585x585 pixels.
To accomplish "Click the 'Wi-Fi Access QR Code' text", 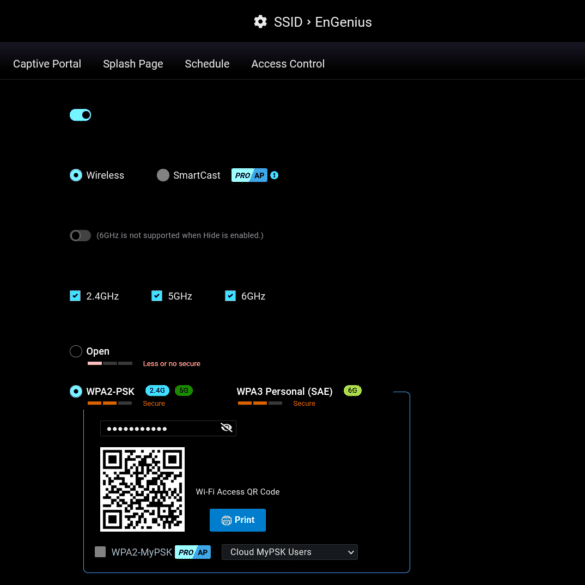I will click(237, 492).
